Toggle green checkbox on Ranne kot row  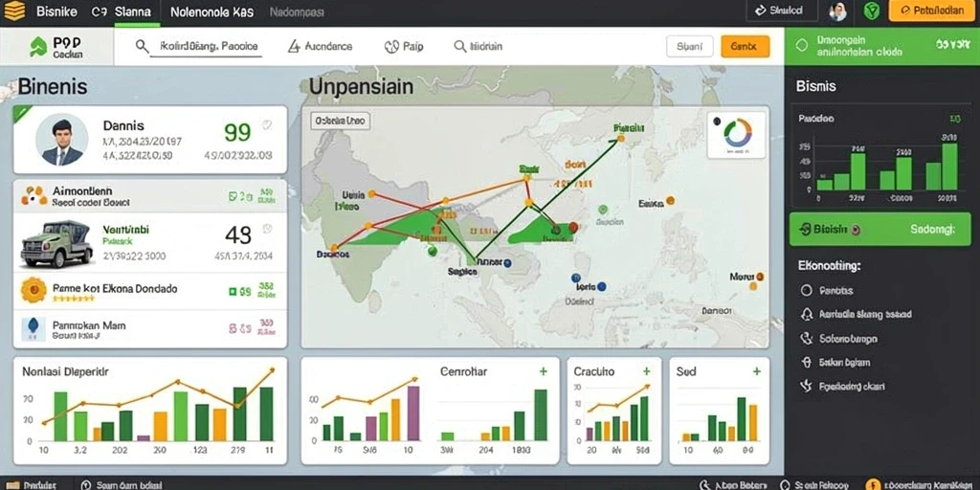pyautogui.click(x=233, y=291)
